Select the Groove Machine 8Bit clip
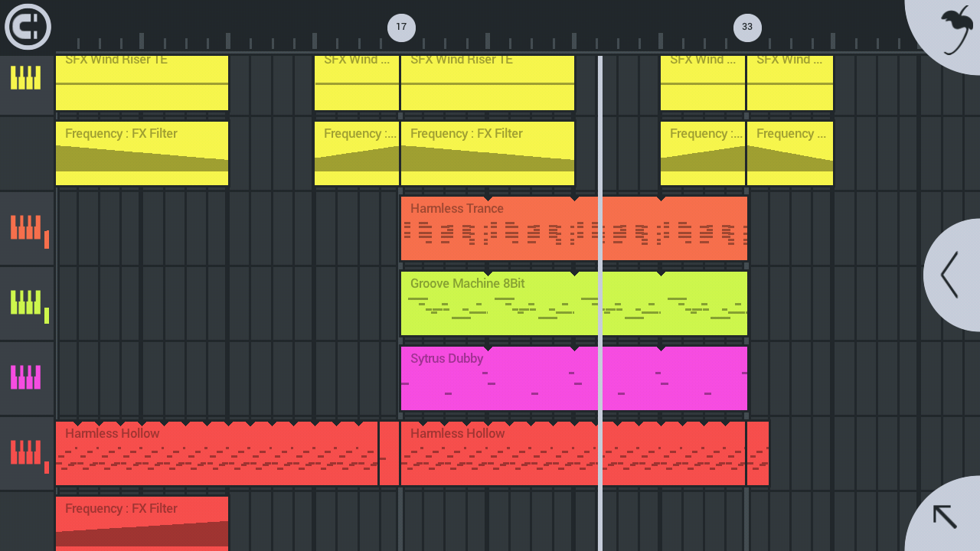 tap(574, 304)
